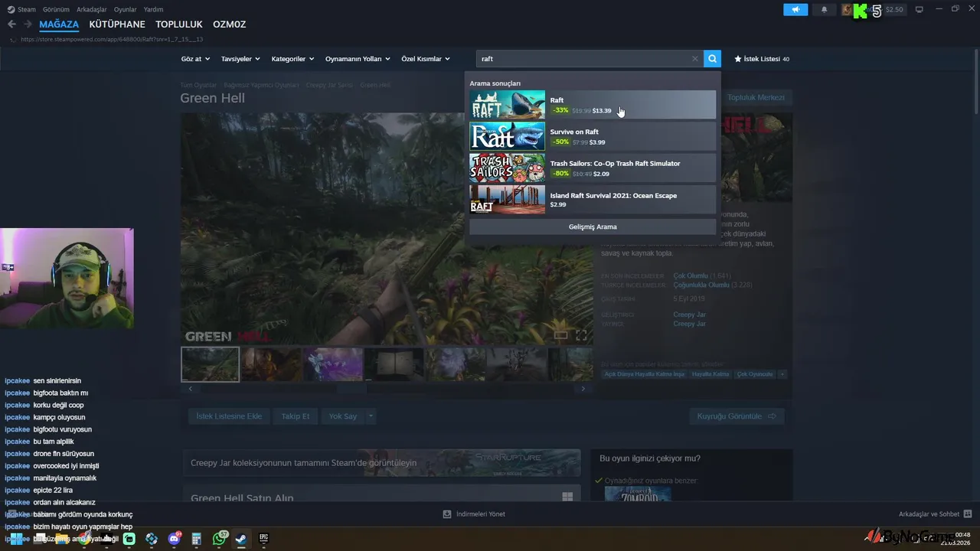This screenshot has width=980, height=551.
Task: Click the Çok Olumlu reviews link
Action: (691, 275)
